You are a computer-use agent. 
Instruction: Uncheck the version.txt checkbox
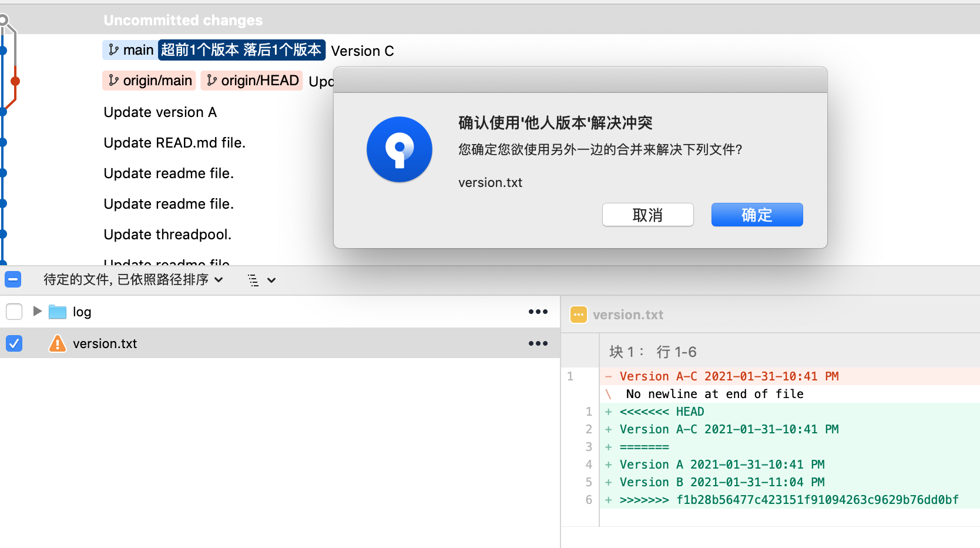[x=14, y=343]
